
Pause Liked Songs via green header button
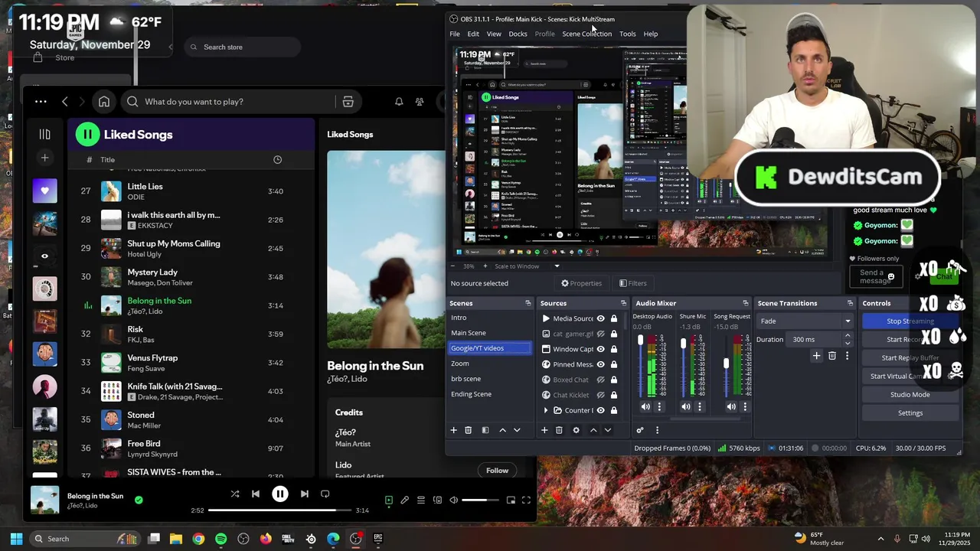pos(87,134)
